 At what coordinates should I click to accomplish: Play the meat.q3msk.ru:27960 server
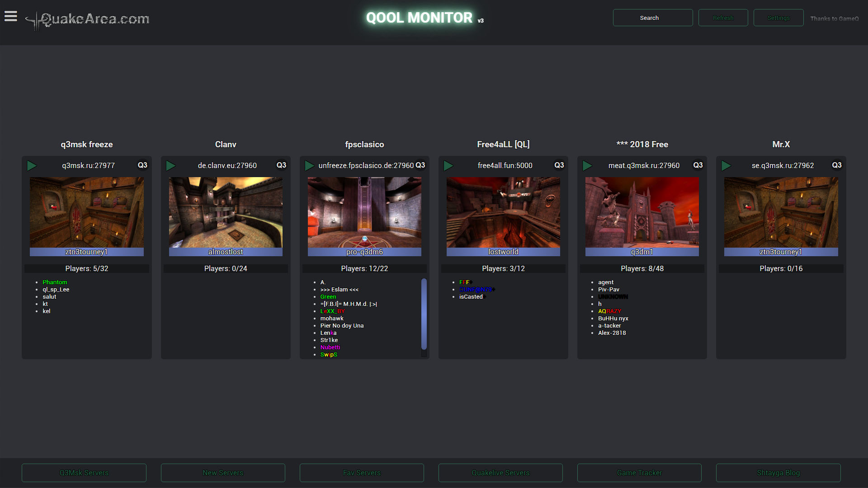(x=587, y=166)
